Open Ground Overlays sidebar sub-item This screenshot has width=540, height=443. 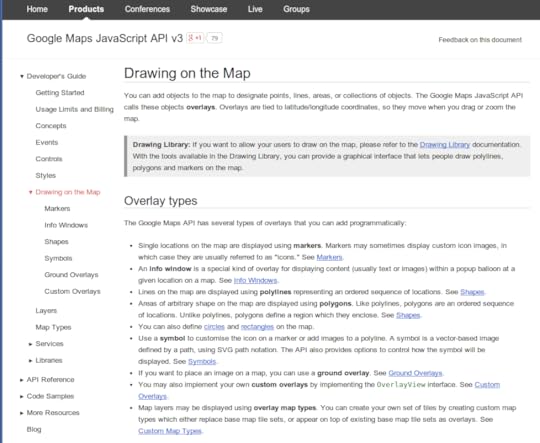tap(71, 275)
